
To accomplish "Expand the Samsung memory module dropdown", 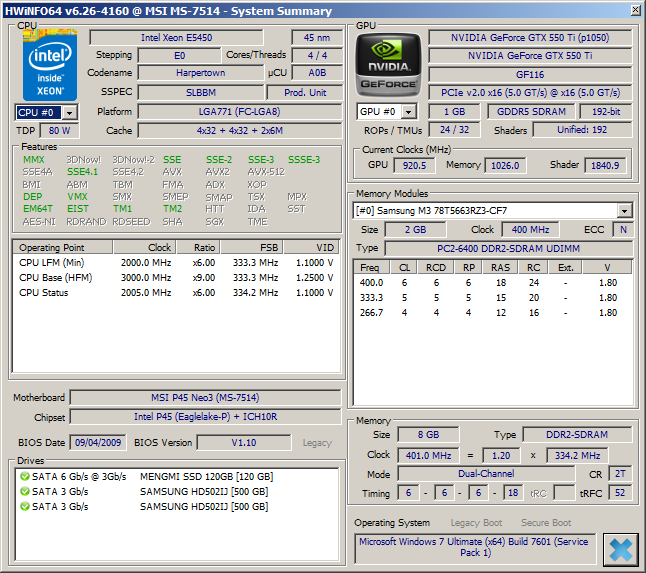I will (x=624, y=211).
